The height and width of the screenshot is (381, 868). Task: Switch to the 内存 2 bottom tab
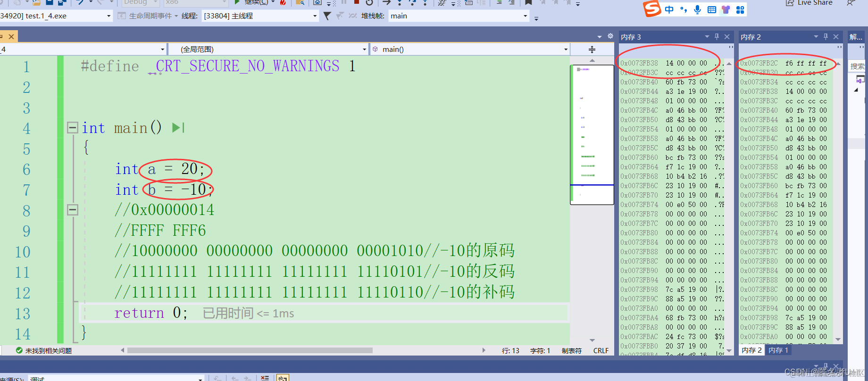(x=751, y=350)
